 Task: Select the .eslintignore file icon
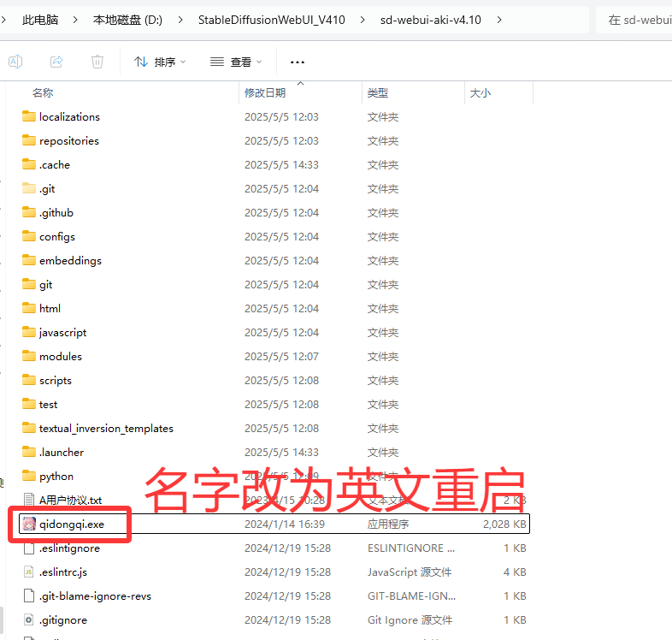coord(29,548)
